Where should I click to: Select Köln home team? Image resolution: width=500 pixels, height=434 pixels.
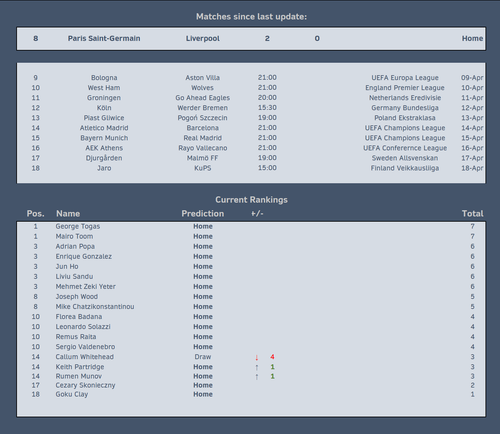[104, 108]
